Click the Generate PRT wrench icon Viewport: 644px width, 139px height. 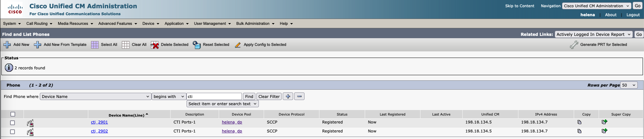574,45
